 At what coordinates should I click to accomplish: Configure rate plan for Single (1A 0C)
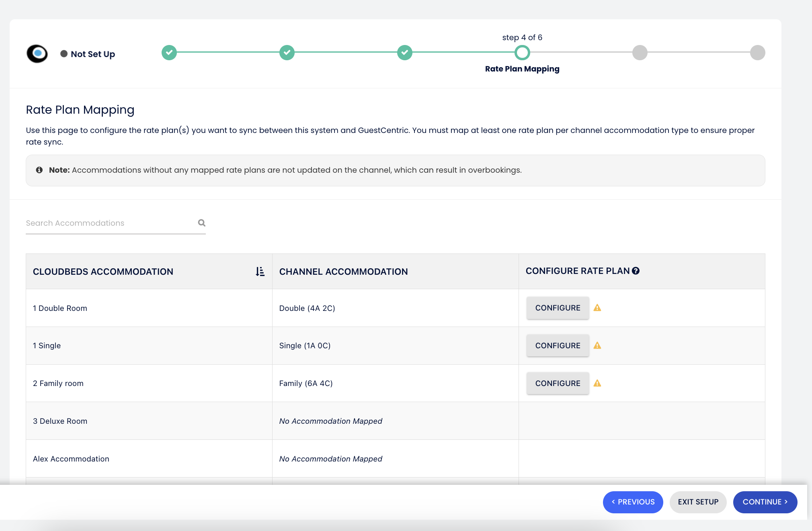pos(558,345)
